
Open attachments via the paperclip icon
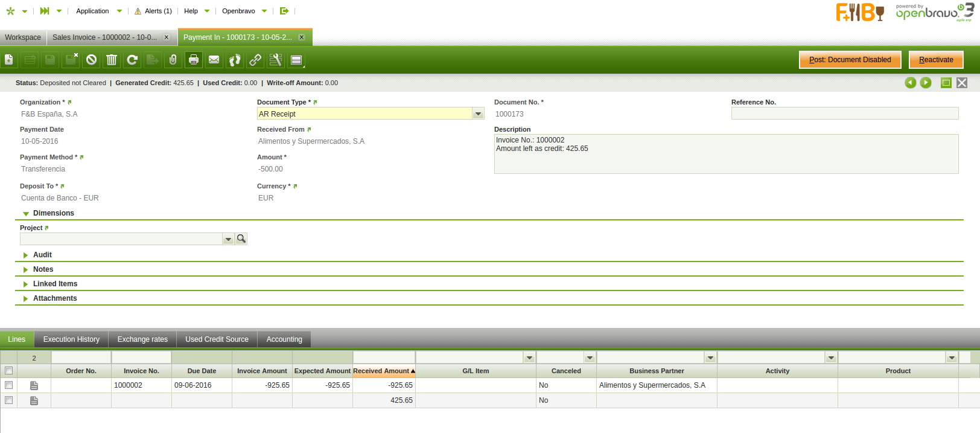point(173,60)
